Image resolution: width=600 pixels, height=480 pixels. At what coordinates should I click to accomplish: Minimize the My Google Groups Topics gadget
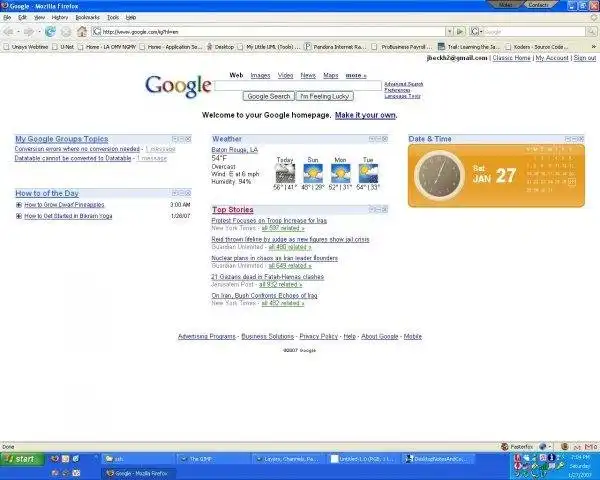click(x=181, y=139)
